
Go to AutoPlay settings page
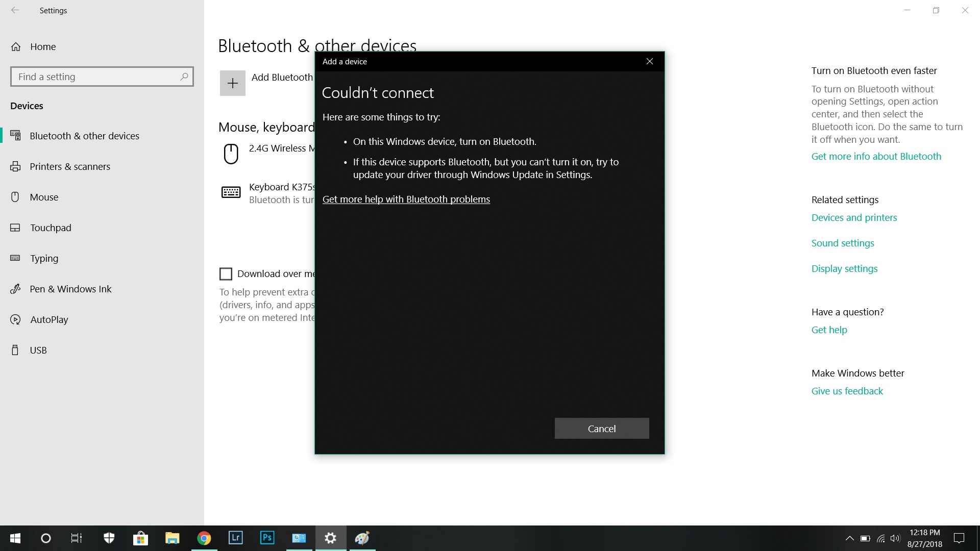click(49, 319)
